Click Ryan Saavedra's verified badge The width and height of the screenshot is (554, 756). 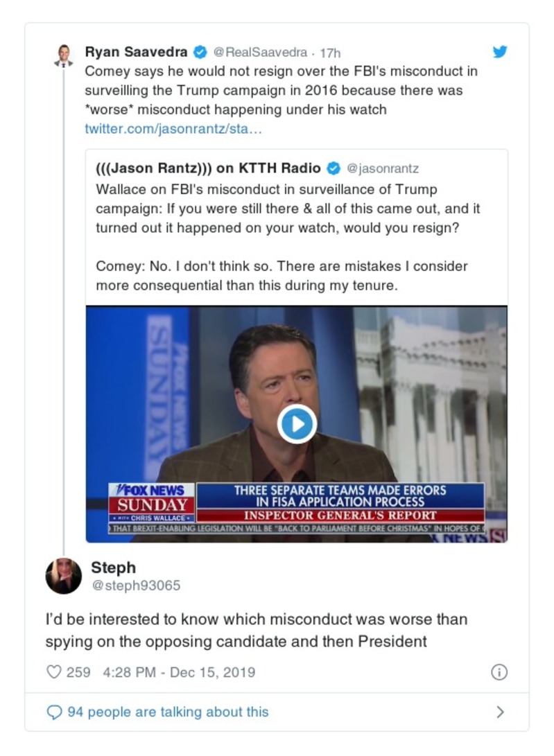[200, 52]
